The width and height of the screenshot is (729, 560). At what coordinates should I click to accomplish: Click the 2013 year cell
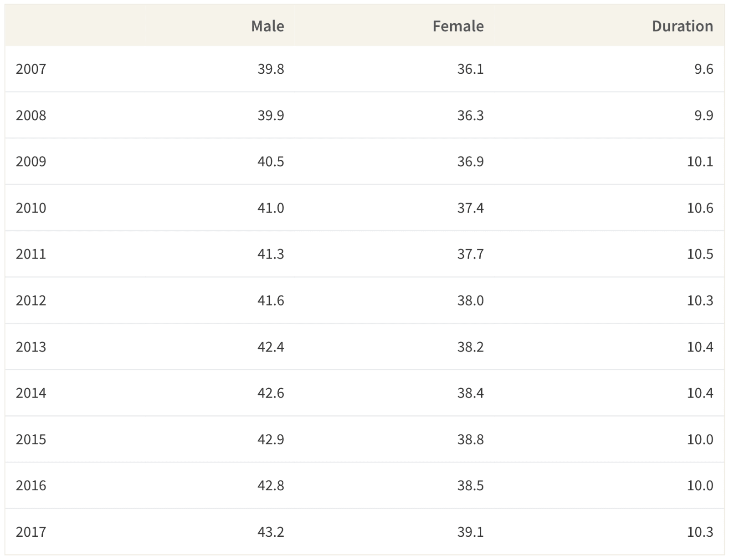point(31,347)
